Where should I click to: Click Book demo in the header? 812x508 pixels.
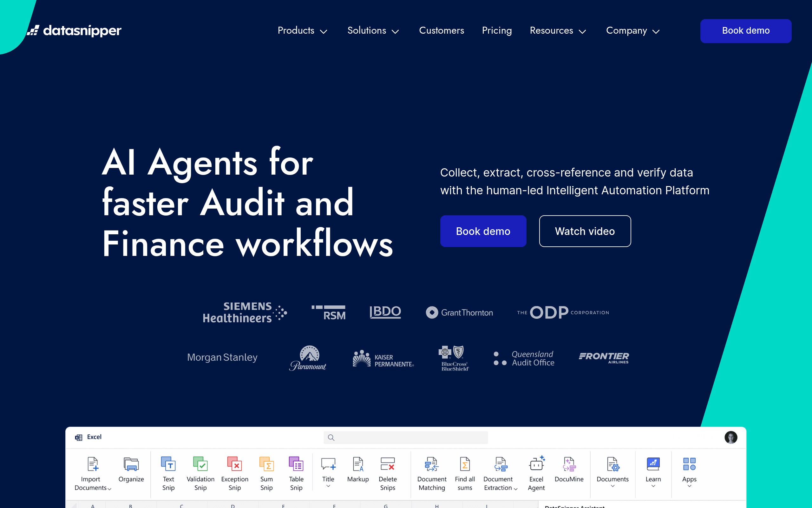pyautogui.click(x=746, y=31)
